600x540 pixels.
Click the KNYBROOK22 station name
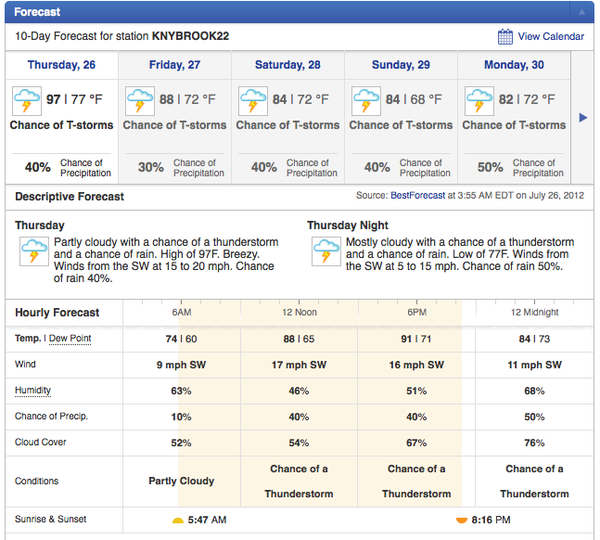tap(191, 36)
